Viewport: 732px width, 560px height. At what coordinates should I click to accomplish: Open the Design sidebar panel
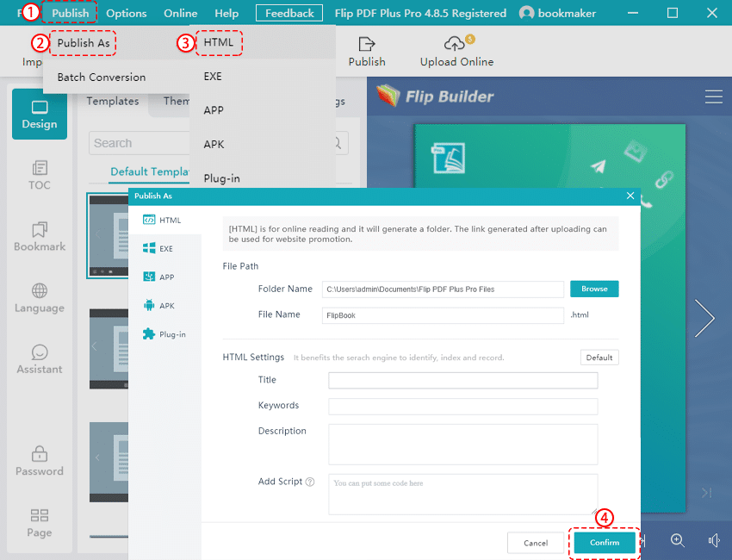[40, 114]
